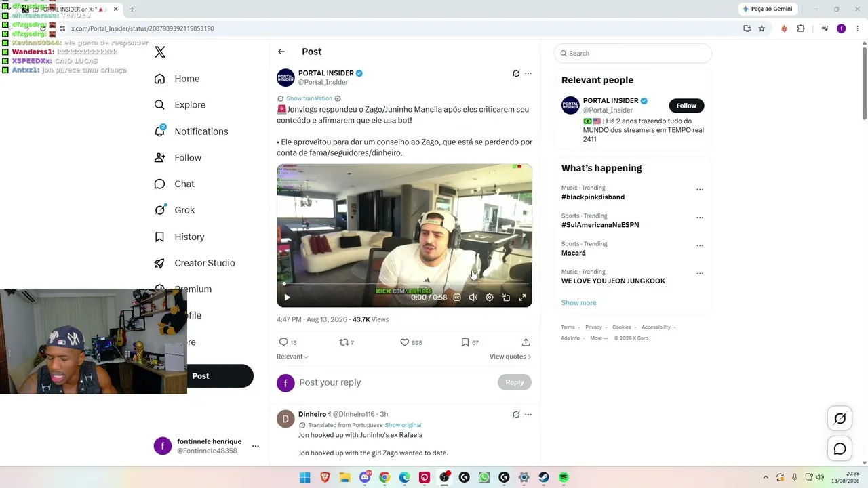This screenshot has width=868, height=488.
Task: Open the Grok actions icon on the main post
Action: [516, 73]
